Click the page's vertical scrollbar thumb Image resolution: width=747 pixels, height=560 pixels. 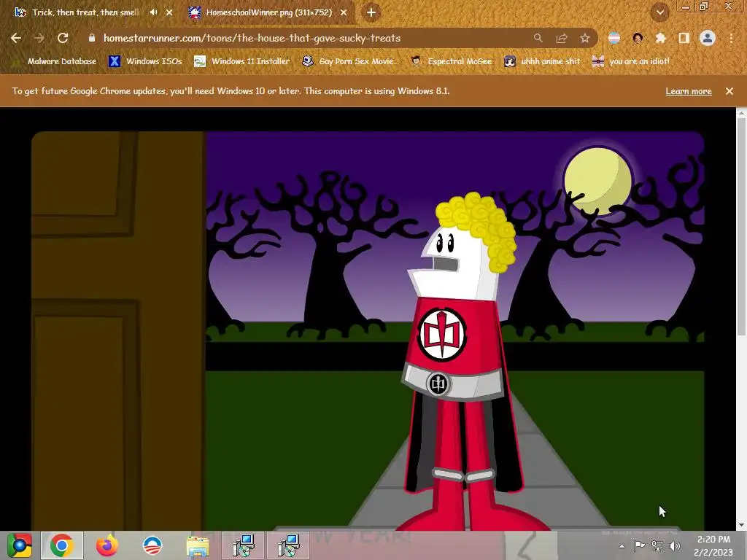741,226
